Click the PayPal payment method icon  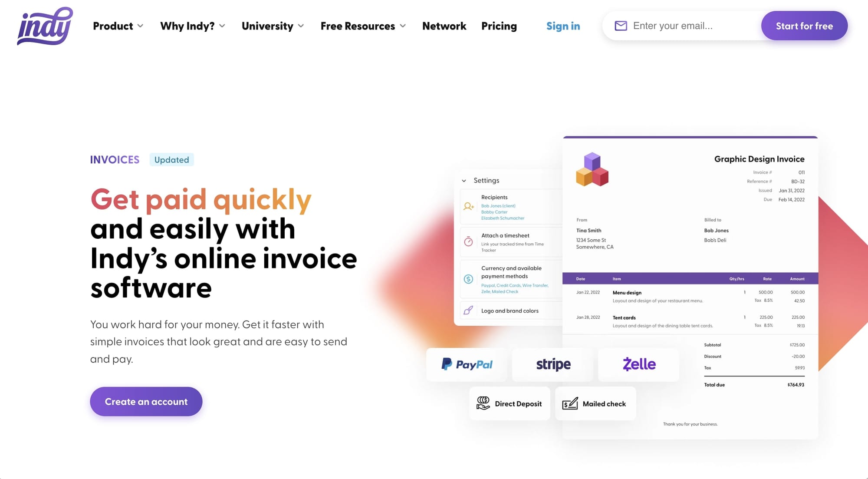point(466,364)
